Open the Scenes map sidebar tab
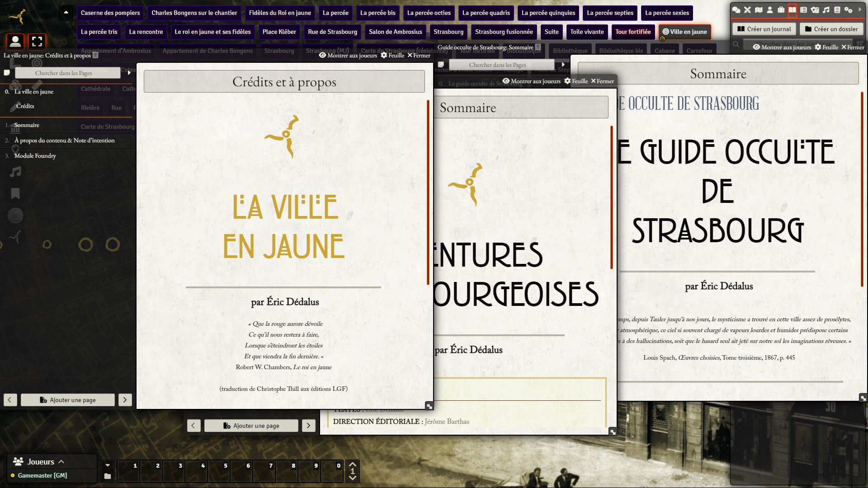This screenshot has height=488, width=868. click(x=759, y=10)
